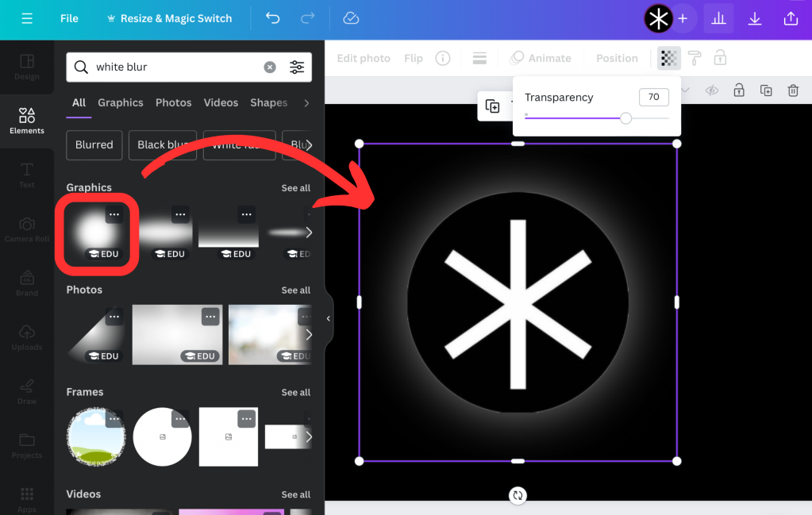Collapse the side panel
Screen dimensions: 812x515
point(329,319)
